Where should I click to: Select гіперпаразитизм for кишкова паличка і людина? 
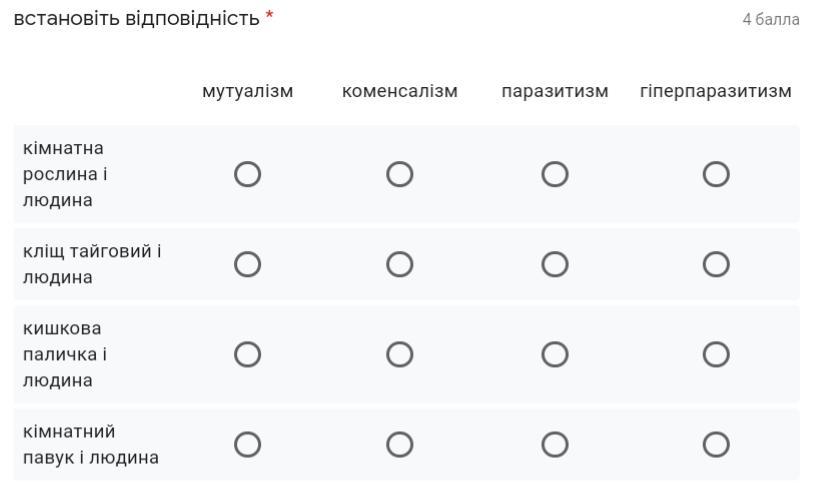click(716, 354)
